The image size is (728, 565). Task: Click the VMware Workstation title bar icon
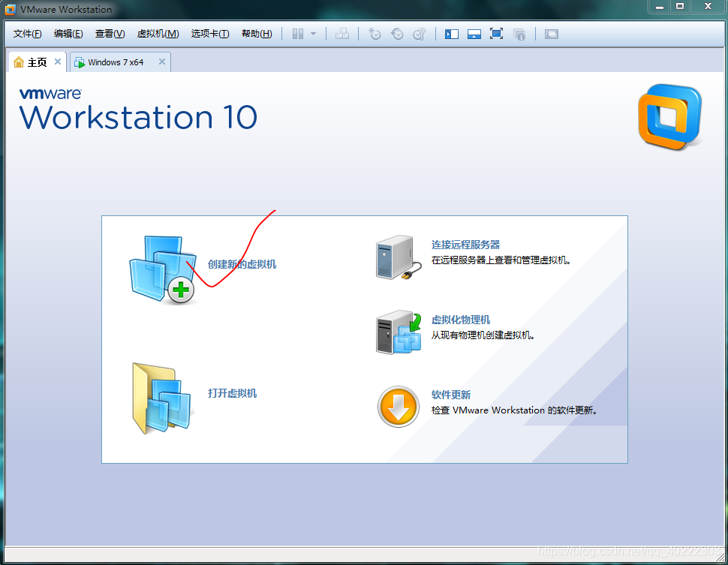pos(11,9)
